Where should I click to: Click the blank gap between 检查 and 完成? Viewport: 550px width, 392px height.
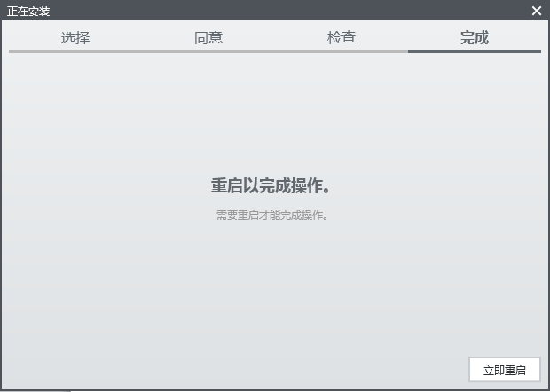pos(408,38)
